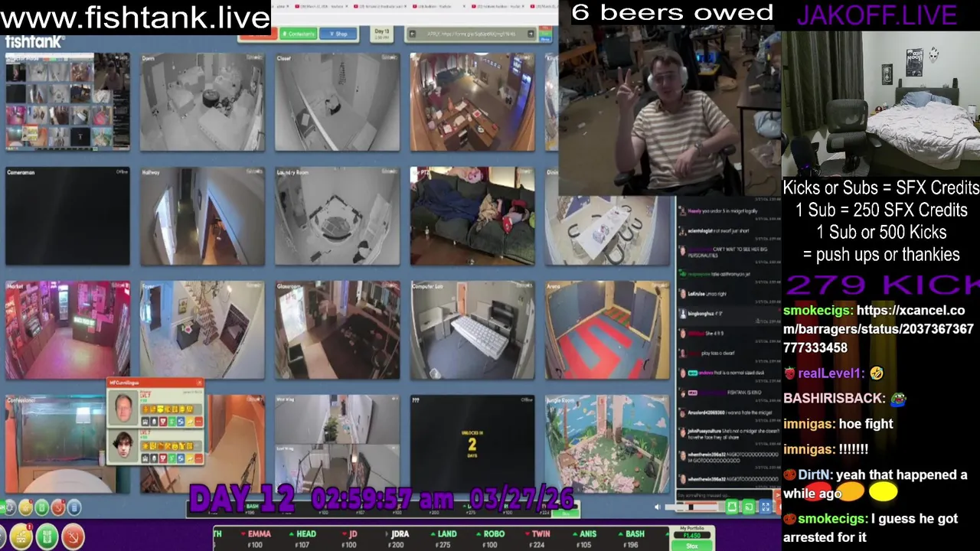Toggle fullscreen on fishtank player
Image resolution: width=980 pixels, height=551 pixels.
[x=766, y=507]
